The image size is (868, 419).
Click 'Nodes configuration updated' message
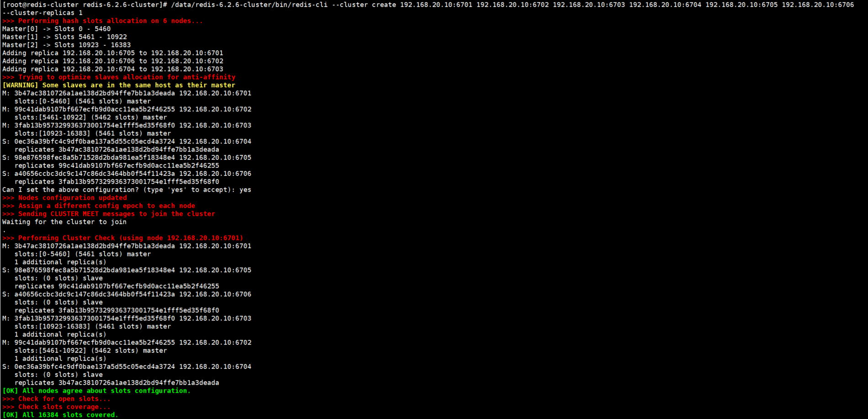pyautogui.click(x=64, y=198)
